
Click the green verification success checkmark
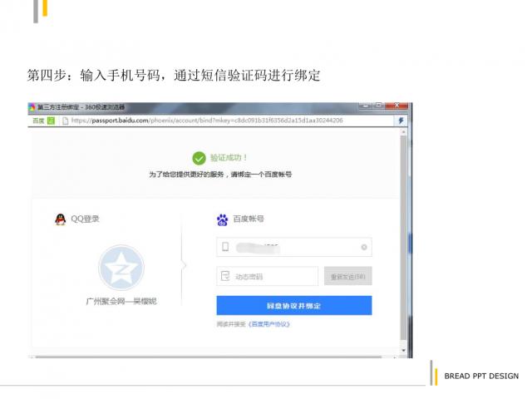click(199, 158)
